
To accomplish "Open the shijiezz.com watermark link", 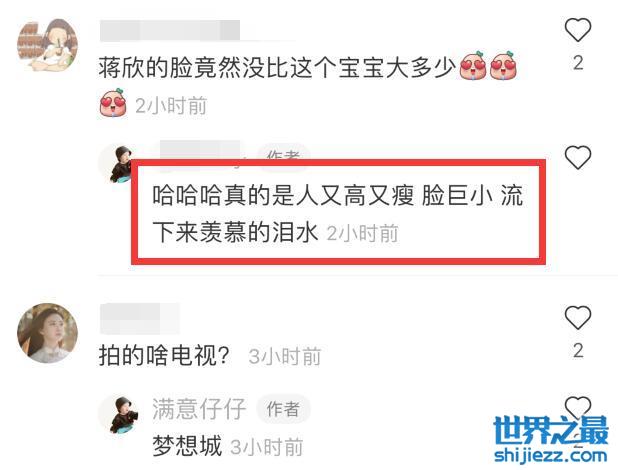I will pyautogui.click(x=551, y=455).
